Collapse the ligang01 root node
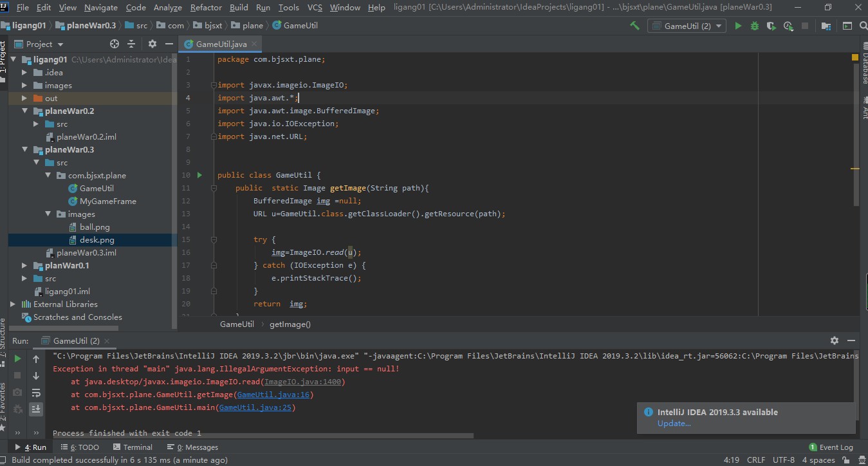Image resolution: width=868 pixels, height=466 pixels. coord(13,60)
